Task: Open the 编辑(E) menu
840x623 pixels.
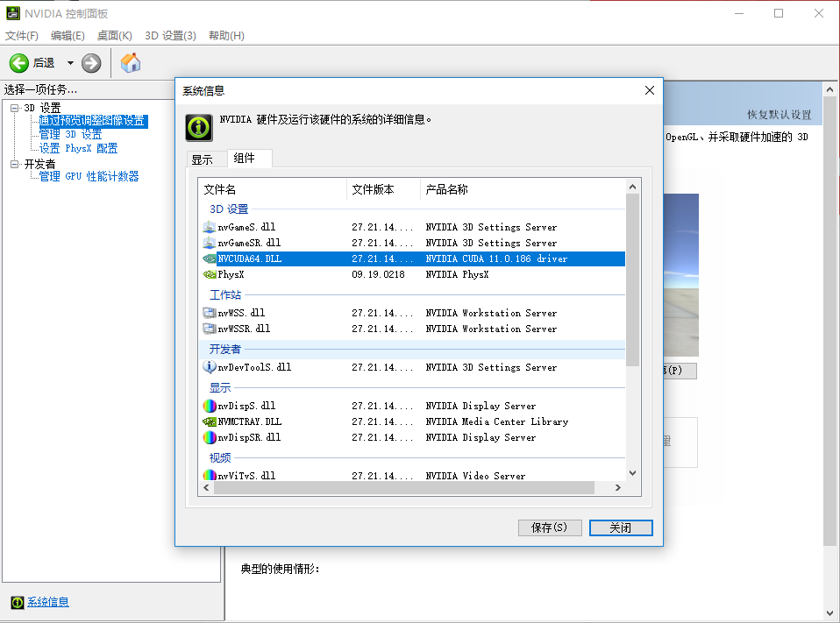Action: [68, 35]
